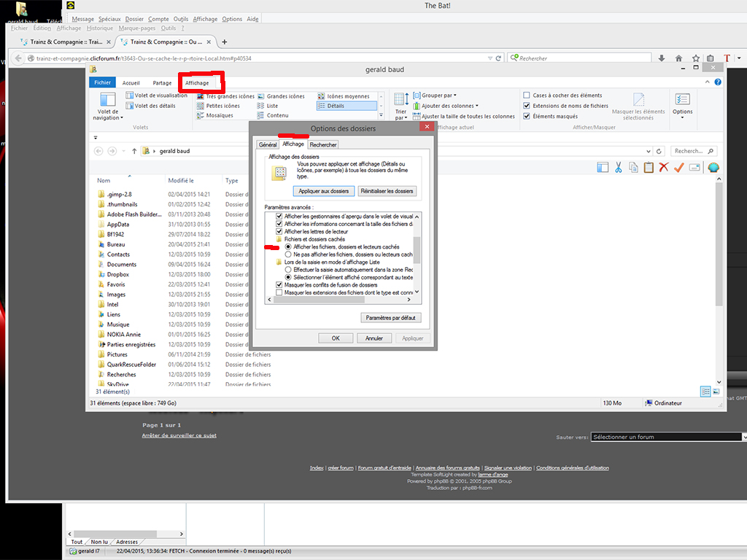Refresh the Explorer address bar
This screenshot has height=560, width=747.
pos(659,151)
